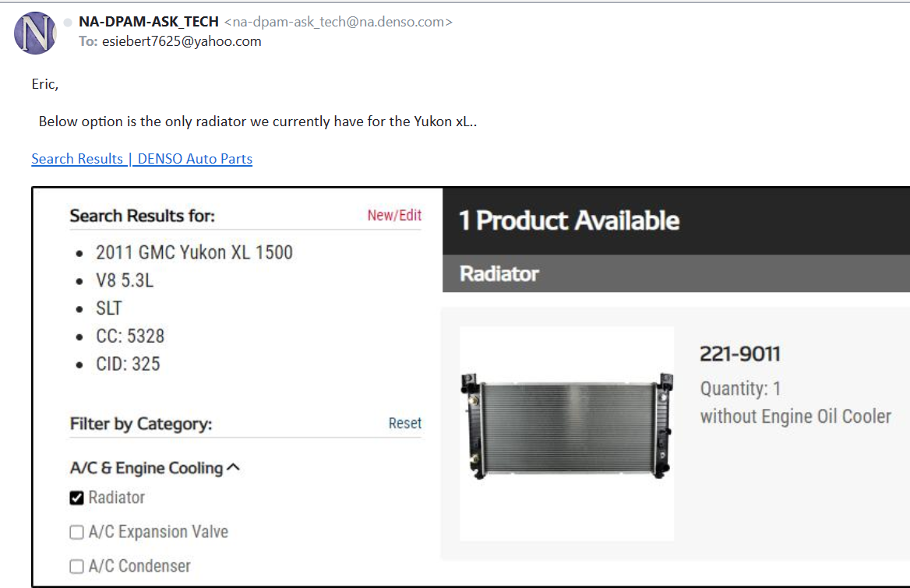Open the radiator product image
The image size is (910, 588).
[x=567, y=434]
